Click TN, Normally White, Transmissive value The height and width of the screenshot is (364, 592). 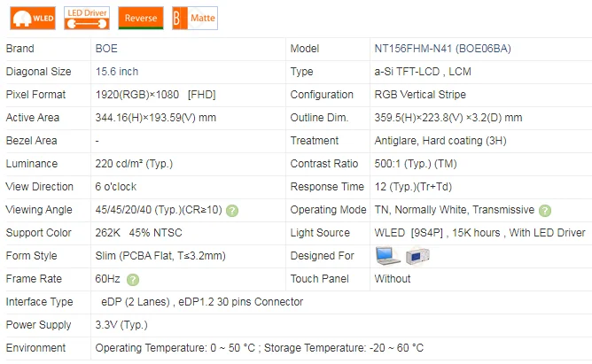click(x=455, y=210)
